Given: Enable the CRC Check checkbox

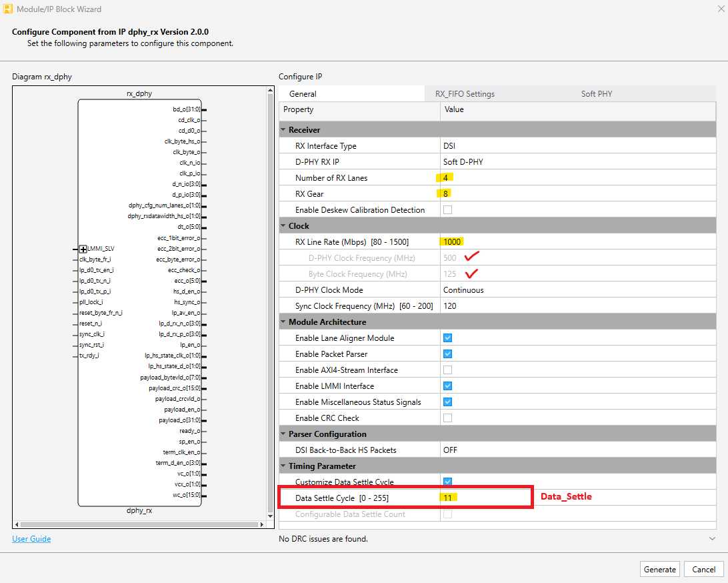Looking at the screenshot, I should point(448,418).
